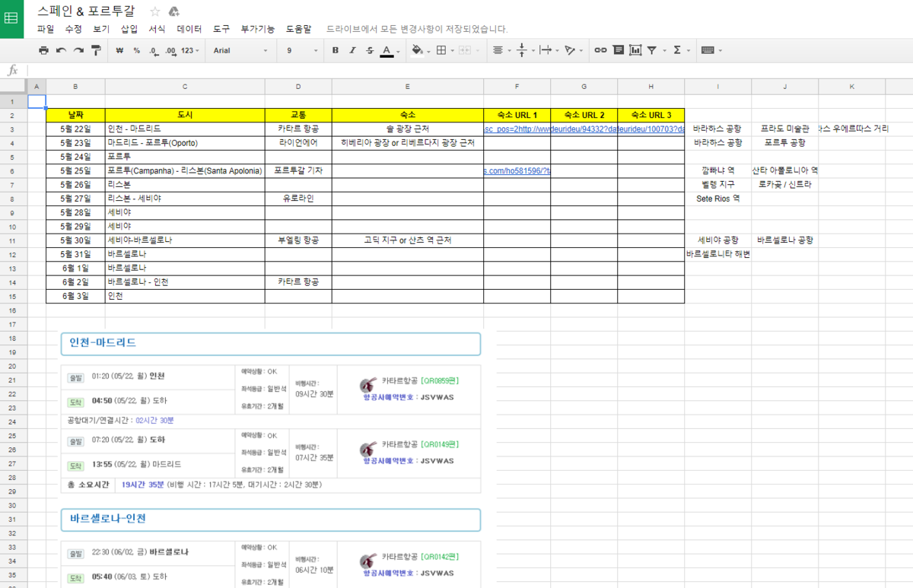913x588 pixels.
Task: Open the font size 9 dropdown
Action: [302, 50]
